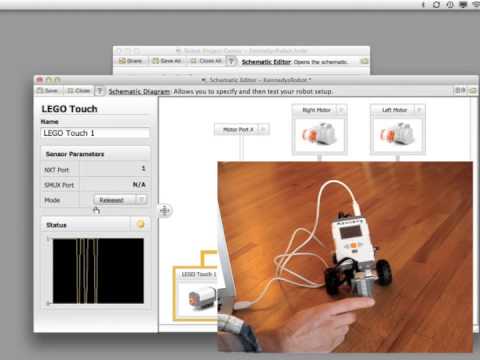Click the Schematic Editor window title
The height and width of the screenshot is (360, 480).
pyautogui.click(x=260, y=80)
